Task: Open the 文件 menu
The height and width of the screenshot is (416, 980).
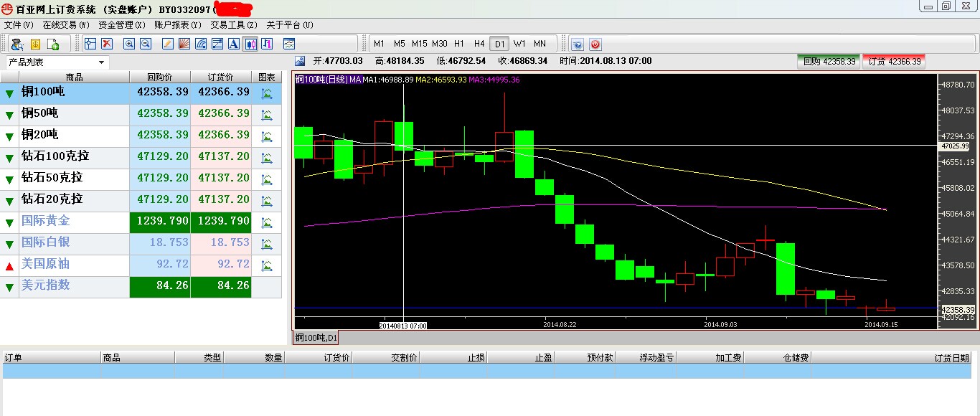Action: [19, 25]
